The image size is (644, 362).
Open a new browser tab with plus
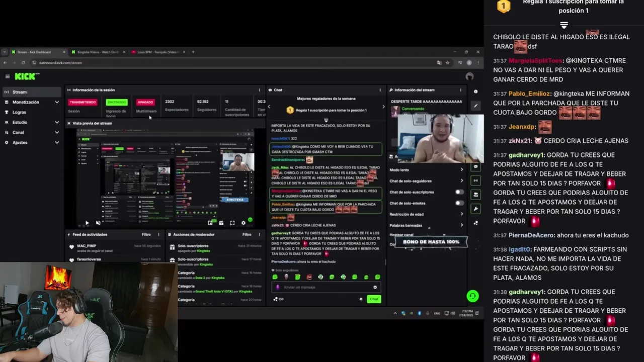[193, 52]
